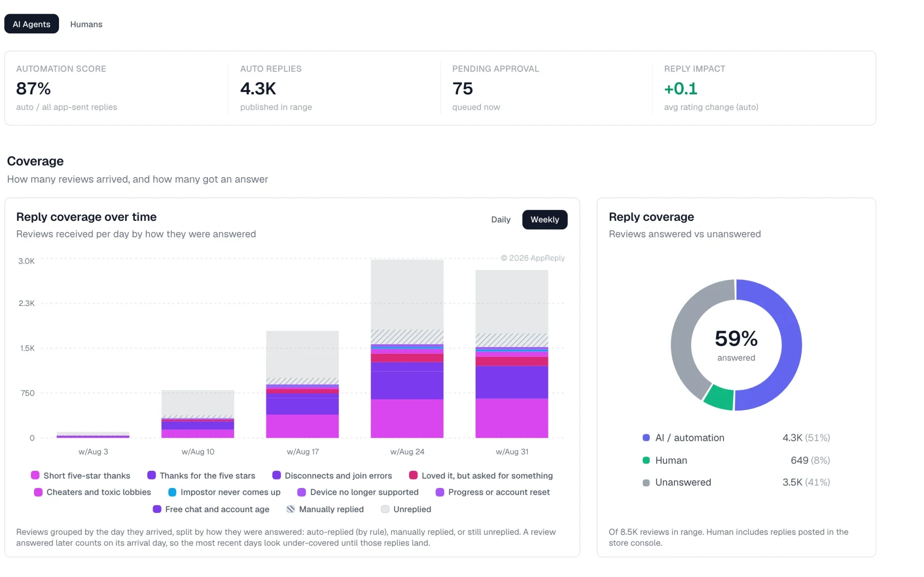Click the 3.0K y-axis label
Image resolution: width=924 pixels, height=577 pixels.
tap(27, 261)
